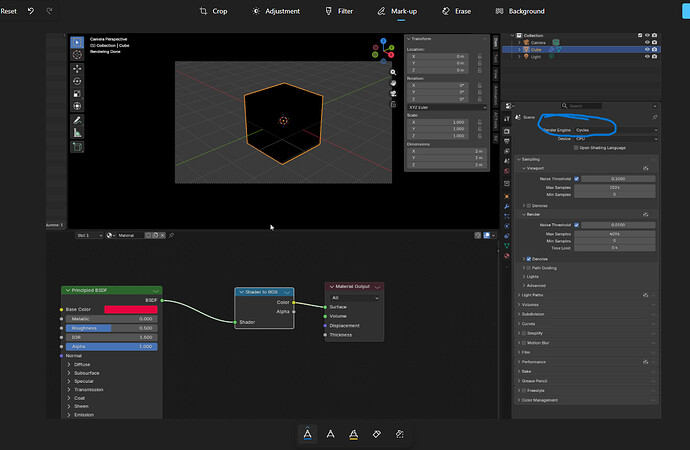Image resolution: width=690 pixels, height=450 pixels.
Task: Open the XYZ Euler rotation mode dropdown
Action: click(447, 107)
